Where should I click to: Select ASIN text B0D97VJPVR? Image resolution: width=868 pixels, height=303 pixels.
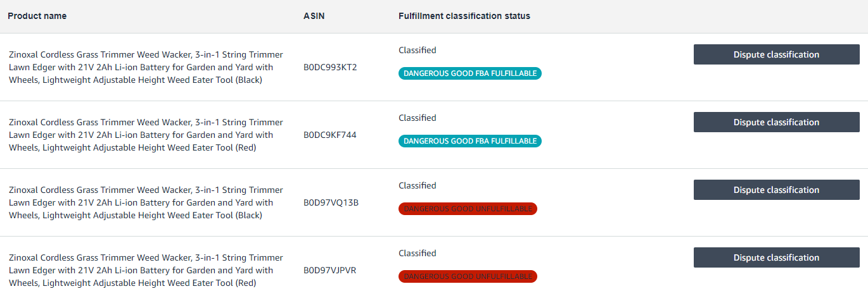pyautogui.click(x=330, y=270)
